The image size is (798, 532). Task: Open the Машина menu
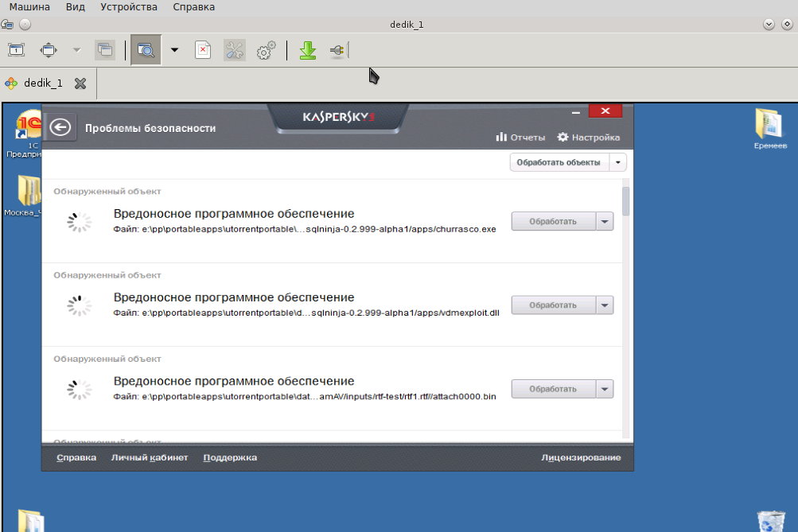coord(29,7)
